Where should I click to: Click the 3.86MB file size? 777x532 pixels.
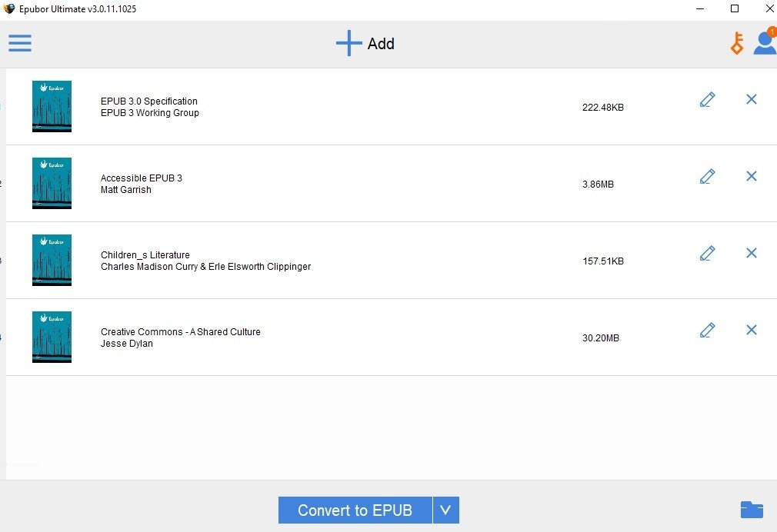coord(598,185)
